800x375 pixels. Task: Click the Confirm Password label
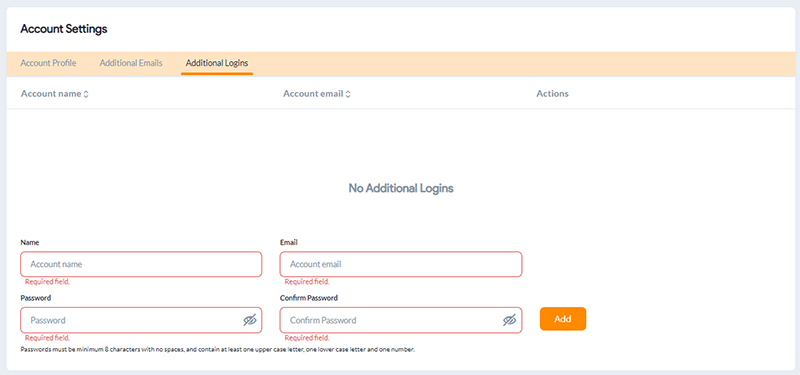[x=309, y=298]
